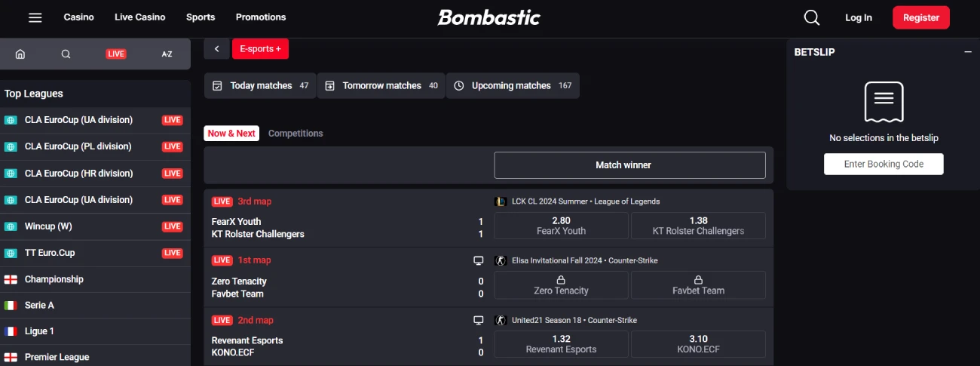Open the hamburger menu icon

click(x=35, y=17)
